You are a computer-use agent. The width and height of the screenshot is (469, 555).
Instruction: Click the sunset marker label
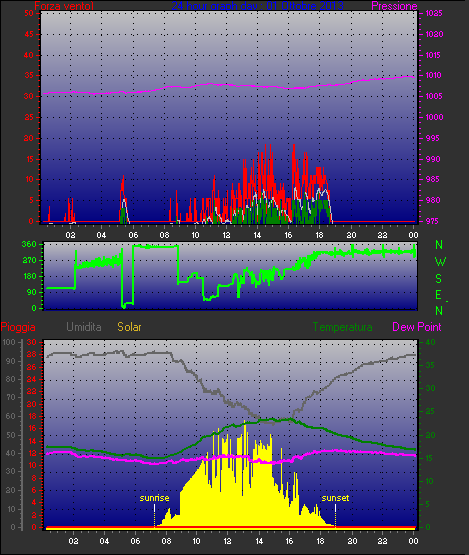(335, 498)
